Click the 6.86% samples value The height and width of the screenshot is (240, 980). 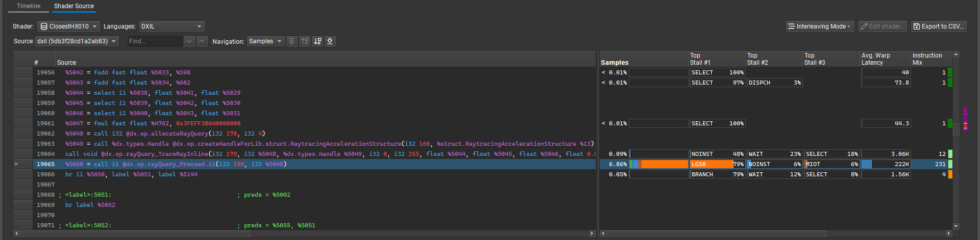[x=618, y=164]
